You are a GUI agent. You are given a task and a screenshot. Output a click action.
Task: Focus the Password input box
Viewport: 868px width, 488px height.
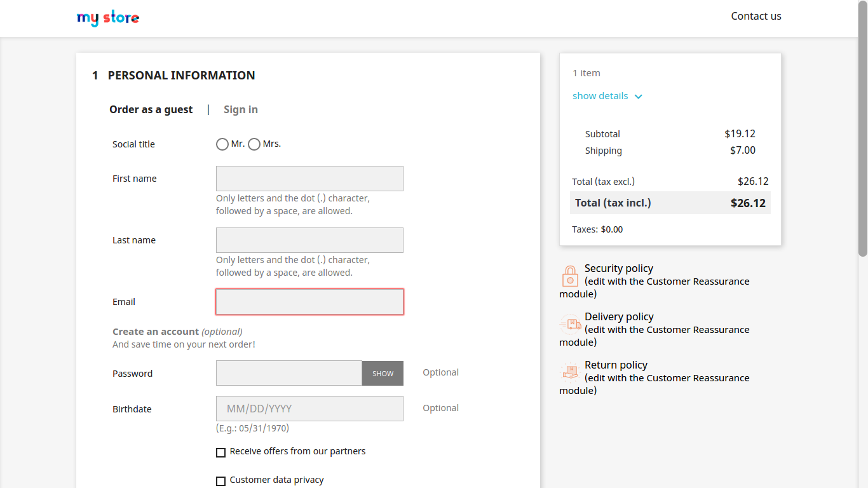289,373
